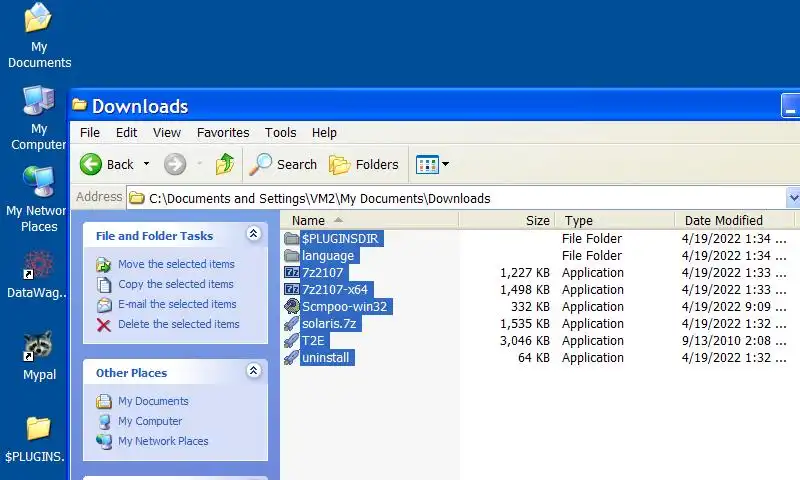The width and height of the screenshot is (800, 480).
Task: Open the Favorites menu
Action: (x=223, y=133)
